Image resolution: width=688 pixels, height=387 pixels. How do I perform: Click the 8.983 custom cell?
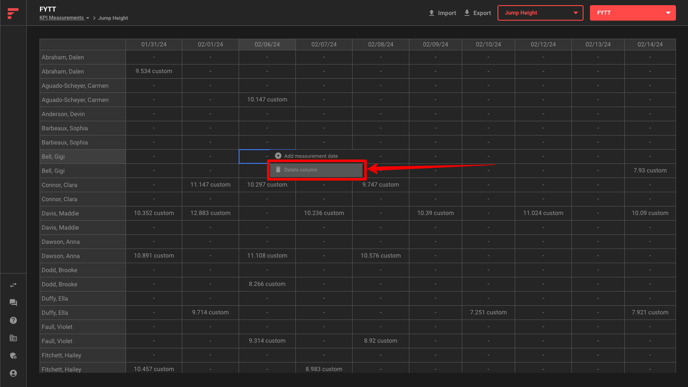(324, 369)
